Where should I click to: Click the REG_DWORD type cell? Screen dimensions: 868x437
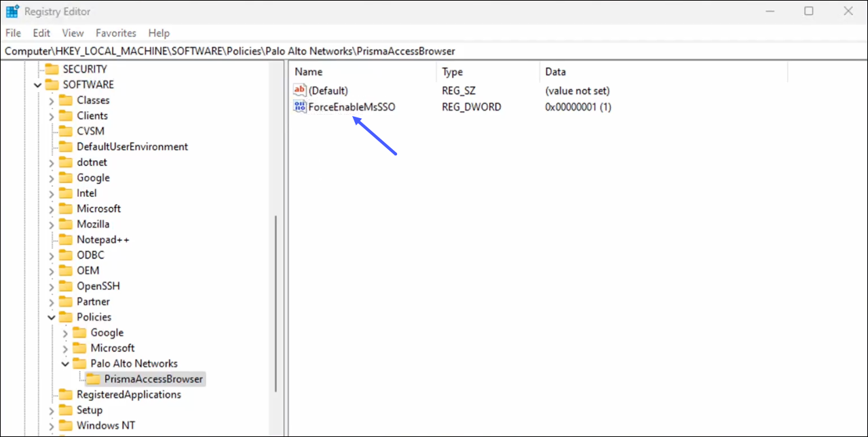tap(472, 107)
